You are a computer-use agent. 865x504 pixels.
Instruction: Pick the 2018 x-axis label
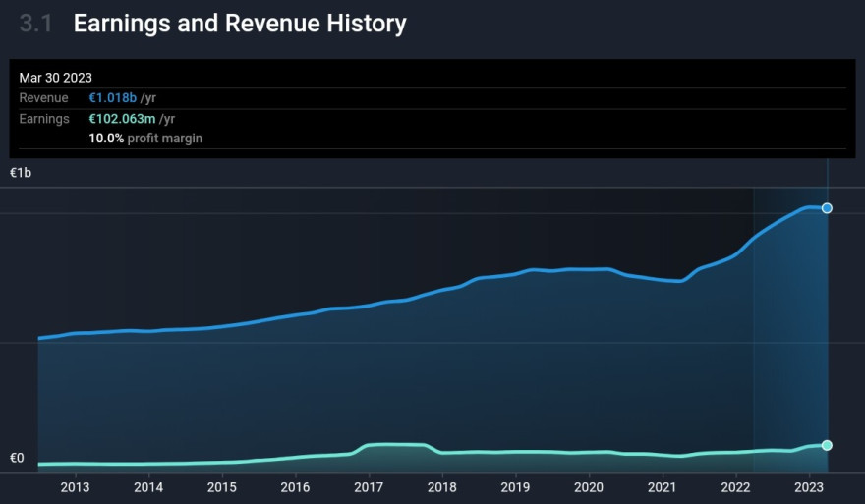click(442, 487)
